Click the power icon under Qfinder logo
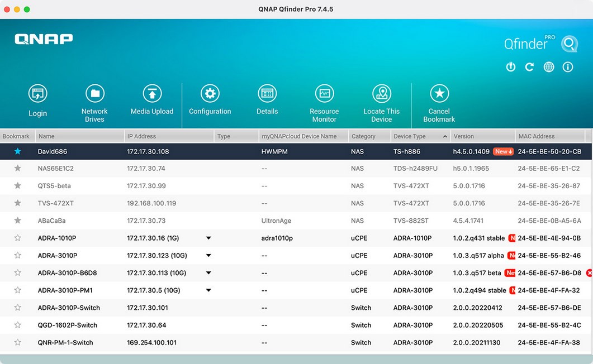The image size is (593, 364). click(x=510, y=67)
